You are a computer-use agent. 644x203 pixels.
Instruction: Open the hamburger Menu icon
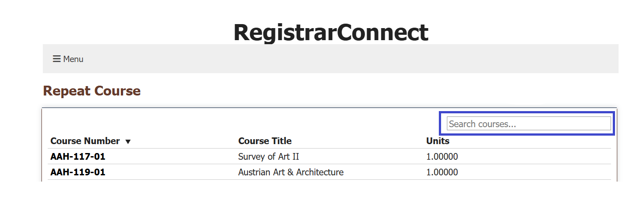click(57, 59)
